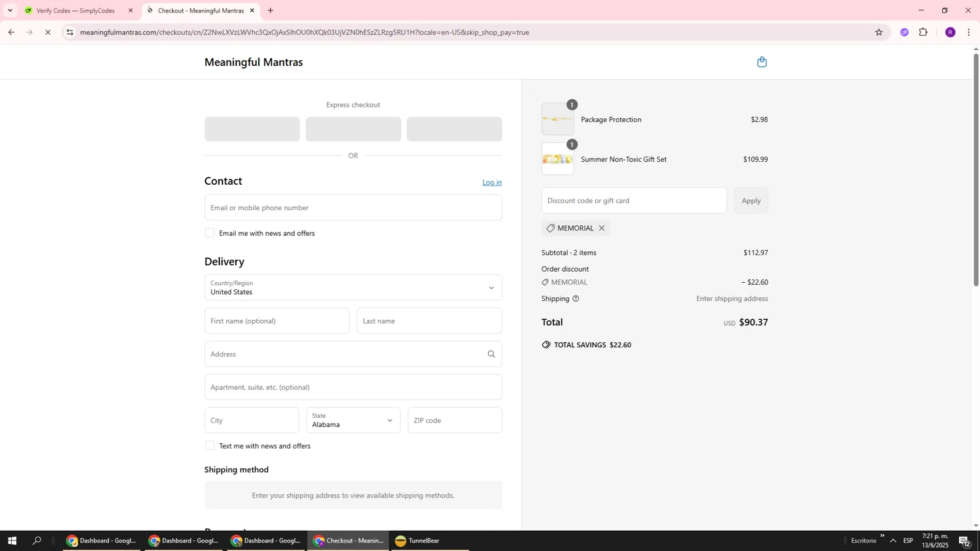
Task: Click the Summer Non-Toxic Gift Set thumbnail
Action: (558, 159)
